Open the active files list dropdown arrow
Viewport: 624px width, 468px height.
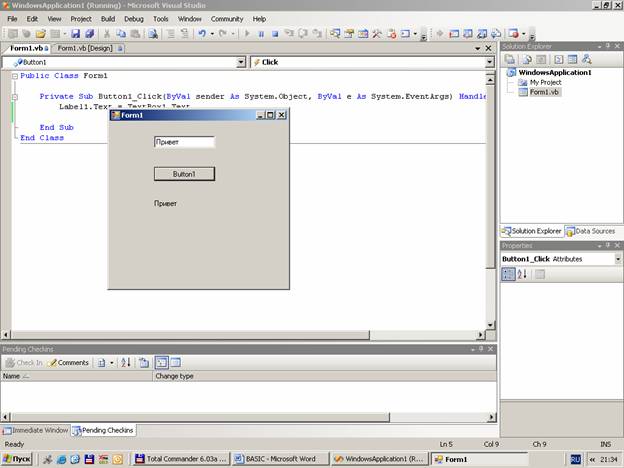(478, 49)
